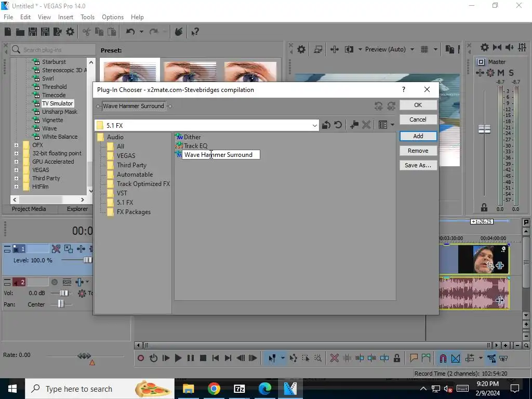Screen dimensions: 532x399
Task: Click the Undo arrow in main toolbar
Action: click(x=130, y=32)
